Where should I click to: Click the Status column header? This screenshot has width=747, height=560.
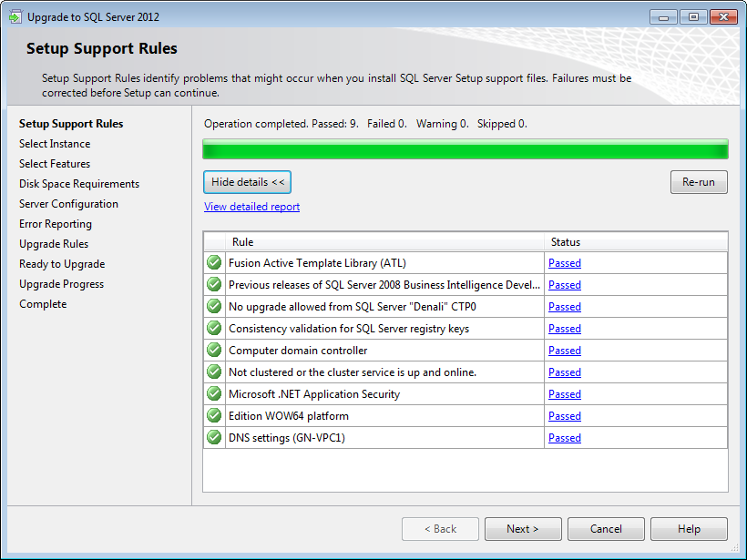tap(636, 242)
